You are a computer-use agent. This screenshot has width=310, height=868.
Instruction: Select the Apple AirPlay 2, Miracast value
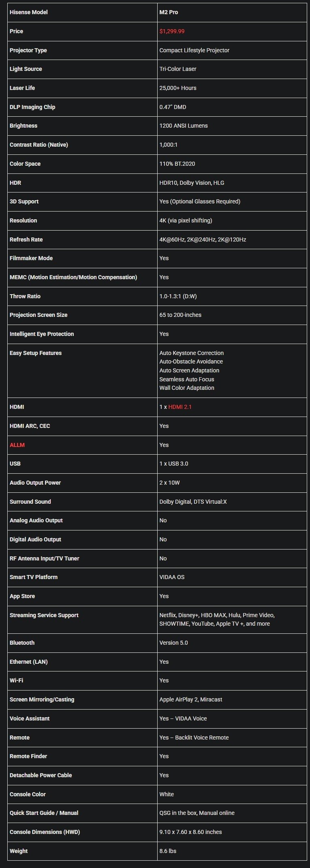tap(191, 699)
